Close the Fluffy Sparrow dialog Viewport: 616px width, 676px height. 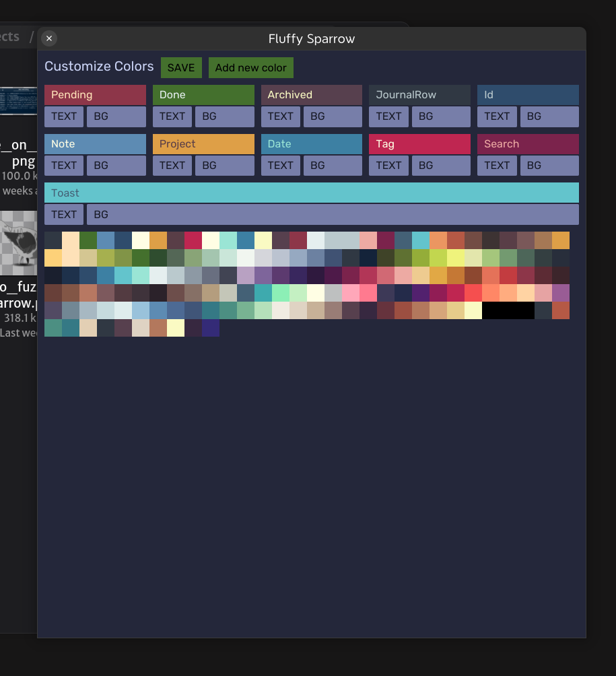(x=49, y=38)
